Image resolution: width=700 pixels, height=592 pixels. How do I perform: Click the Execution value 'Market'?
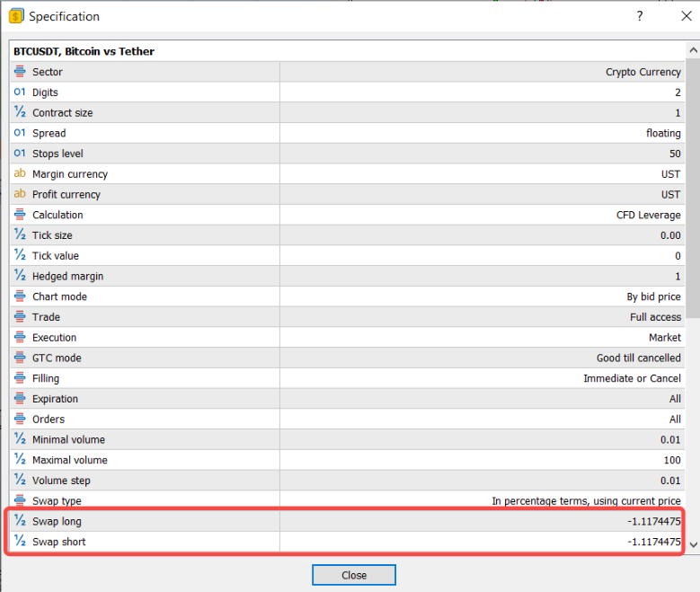pos(665,338)
